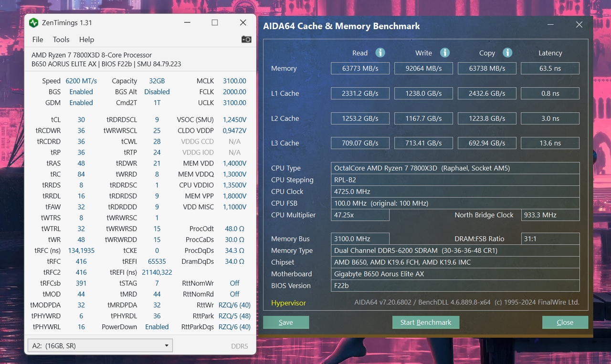Click the PowerDown value Enabled

click(157, 327)
